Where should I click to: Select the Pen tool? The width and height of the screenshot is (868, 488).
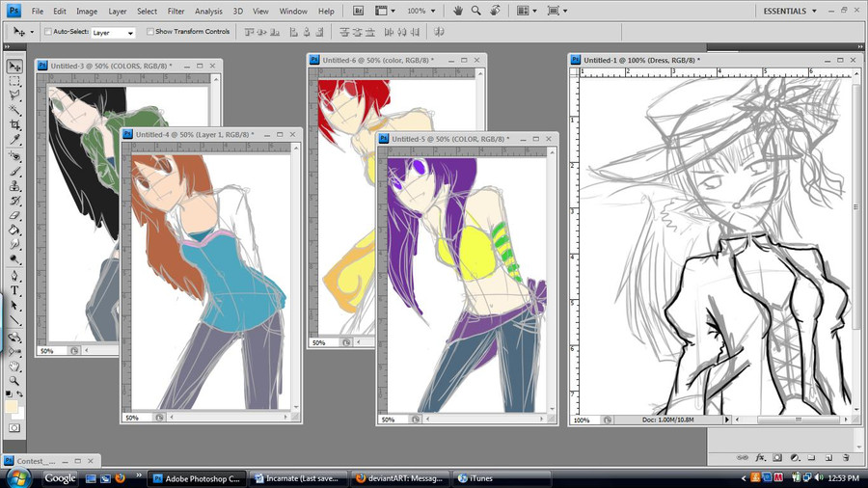point(14,276)
